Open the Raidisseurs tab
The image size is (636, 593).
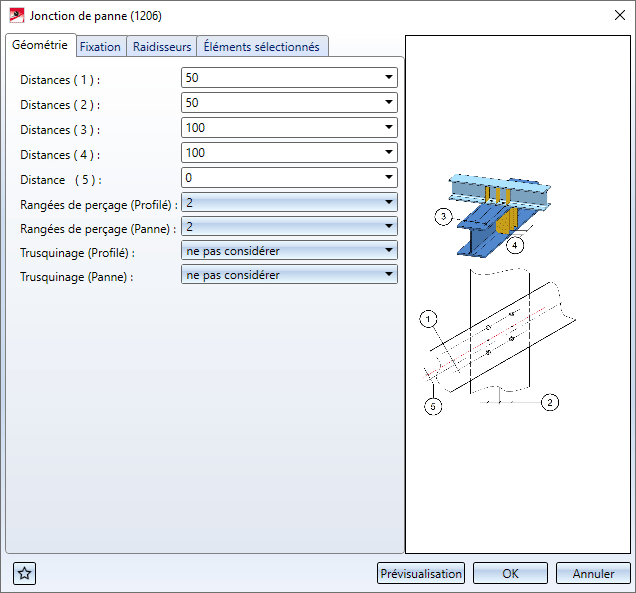click(x=162, y=47)
